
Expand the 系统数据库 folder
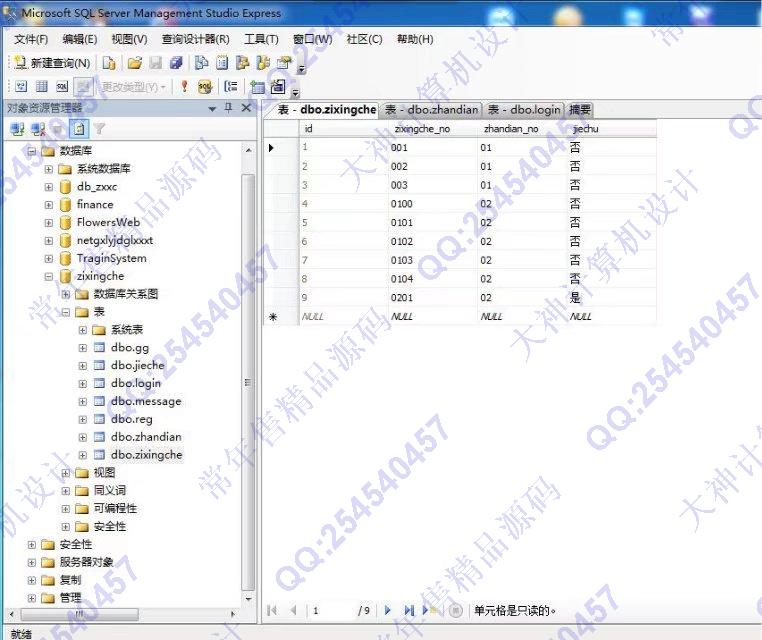tap(49, 169)
